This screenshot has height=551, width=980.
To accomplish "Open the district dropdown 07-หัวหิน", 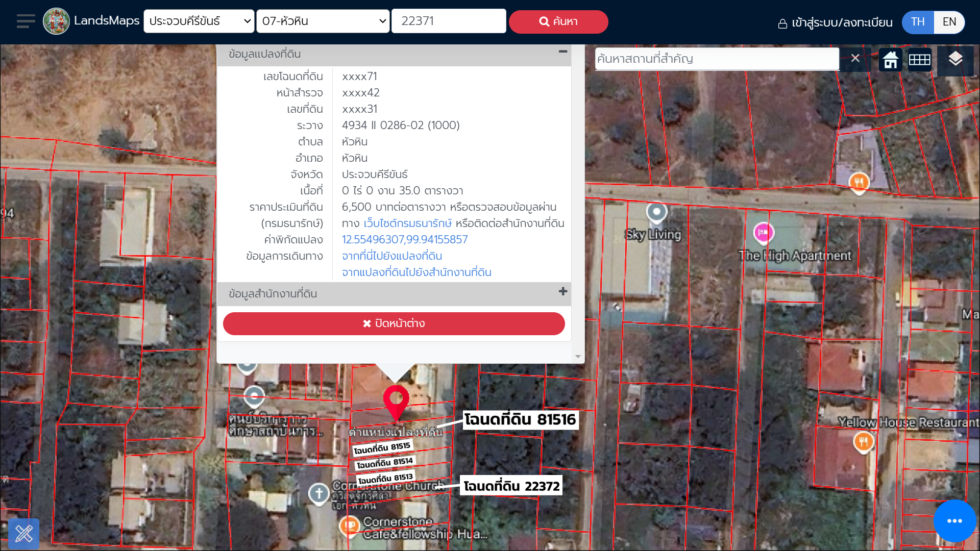I will (x=323, y=21).
